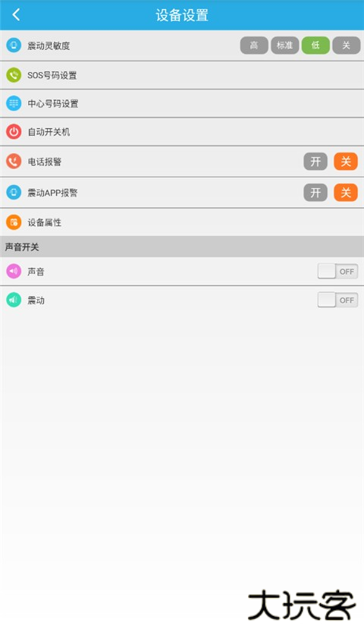The height and width of the screenshot is (632, 364).
Task: Select the green 低 sensitivity option
Action: [x=315, y=46]
